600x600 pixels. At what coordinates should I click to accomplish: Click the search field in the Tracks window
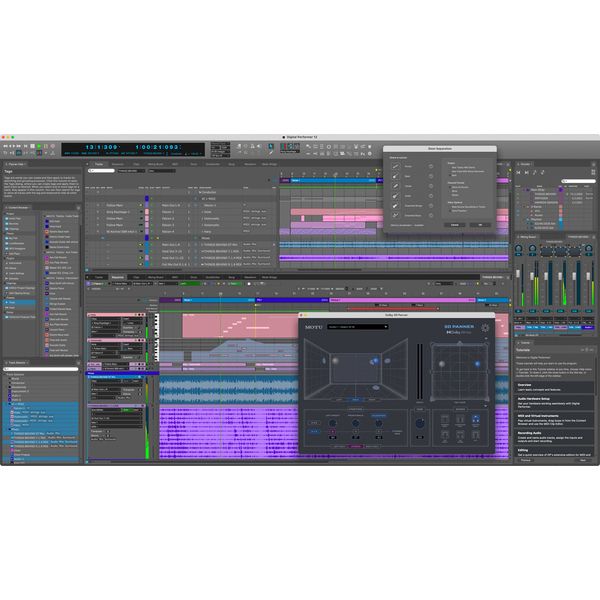(101, 171)
